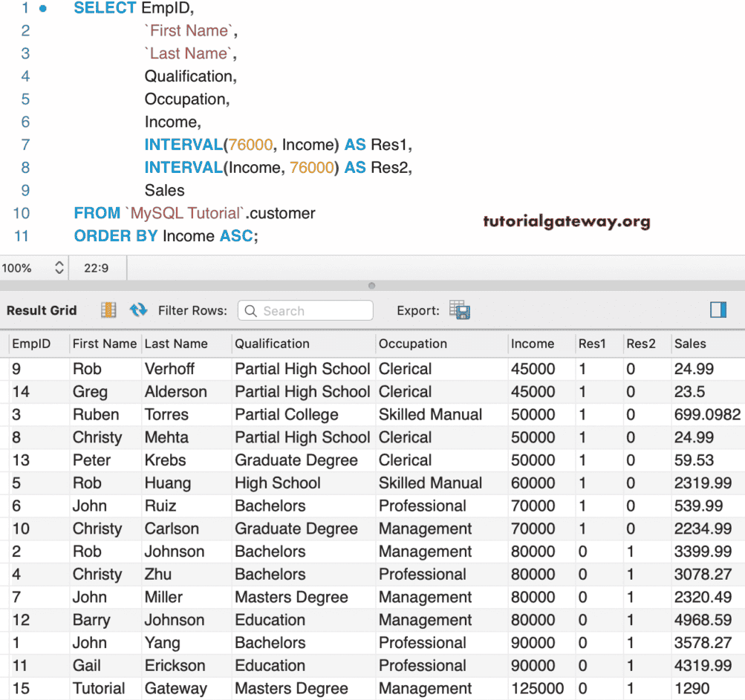Click line number 11 in the editor gutter
This screenshot has height=700, width=745.
[x=22, y=235]
